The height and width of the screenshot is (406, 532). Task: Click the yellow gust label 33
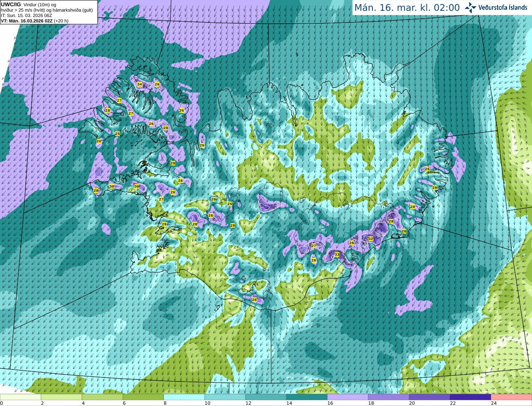(x=337, y=254)
